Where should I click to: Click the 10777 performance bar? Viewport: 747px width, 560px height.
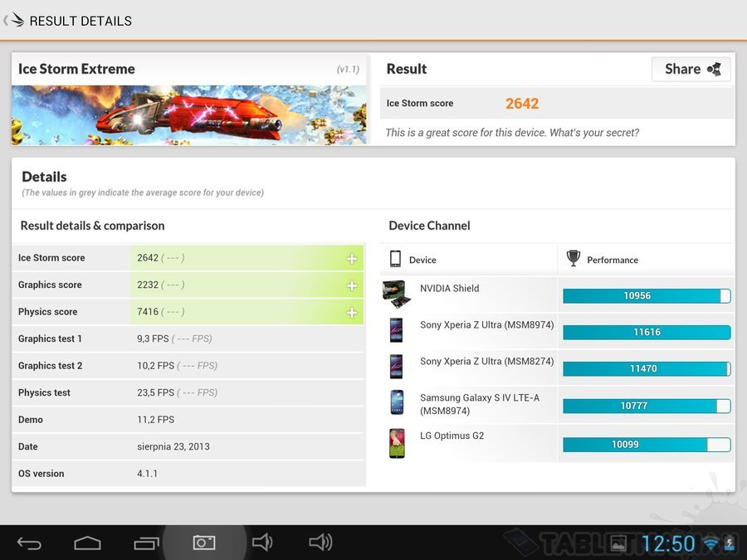click(x=647, y=406)
